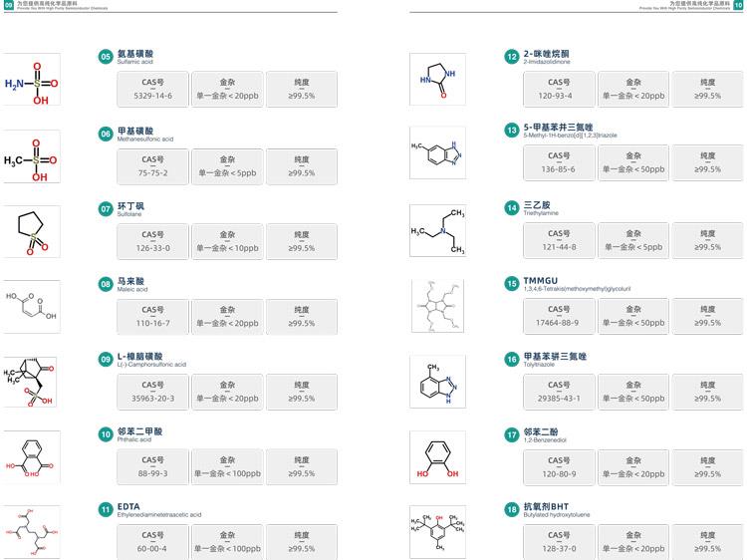Select the 1,2-Benzenediol structure image
747x560 pixels.
click(x=437, y=456)
